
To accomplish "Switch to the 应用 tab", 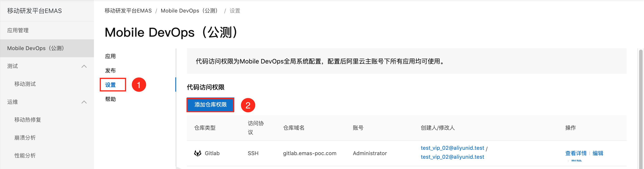I will point(110,56).
